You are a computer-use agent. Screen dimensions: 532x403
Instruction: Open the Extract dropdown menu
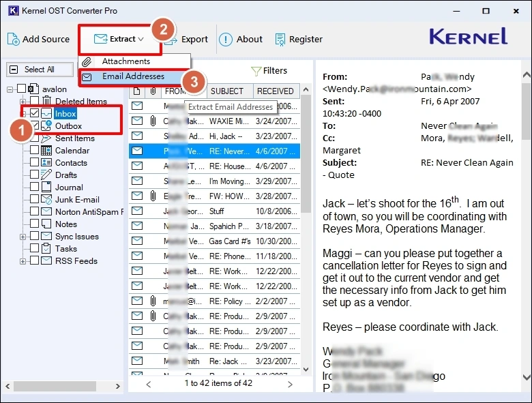coord(119,39)
